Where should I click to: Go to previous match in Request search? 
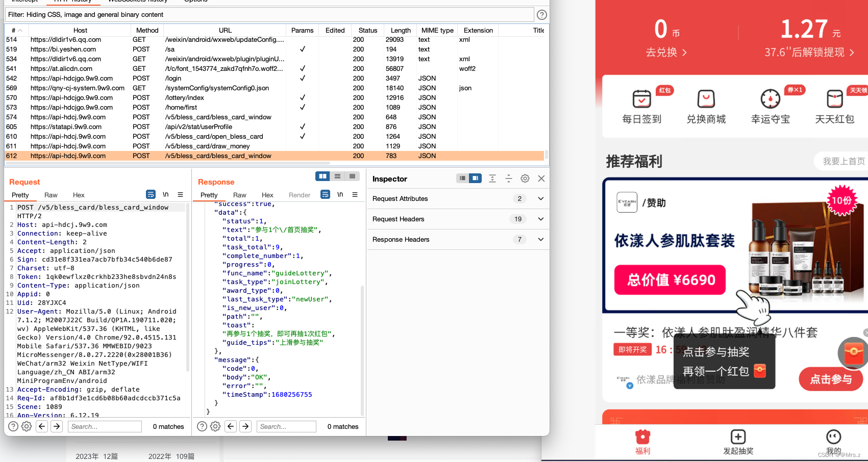42,426
